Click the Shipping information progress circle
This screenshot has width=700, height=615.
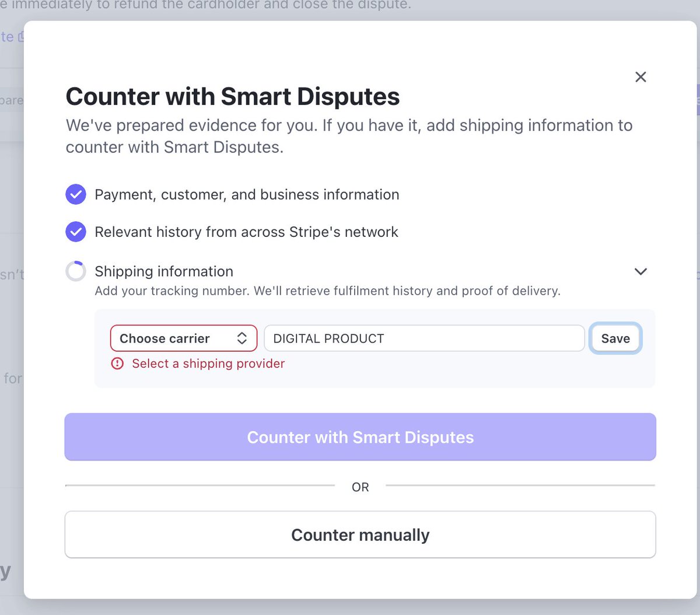point(76,271)
